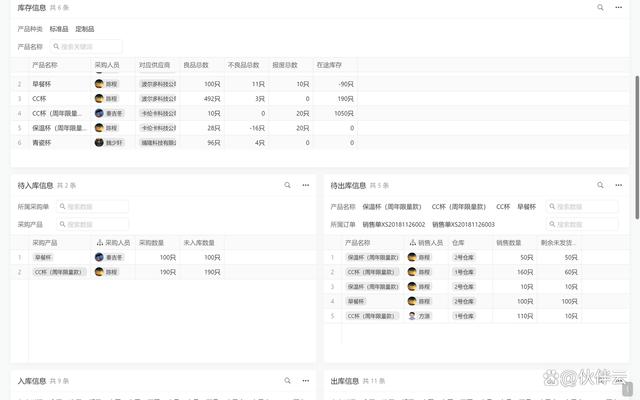Select the 保温杯(周年限量.. name in 库存信息
Screen dimensions: 640x400
click(x=60, y=128)
